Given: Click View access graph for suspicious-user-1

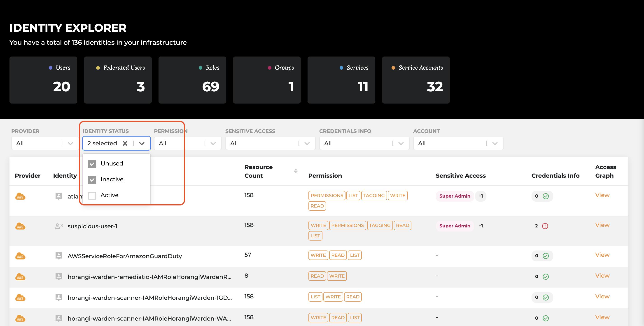Looking at the screenshot, I should pyautogui.click(x=602, y=224).
